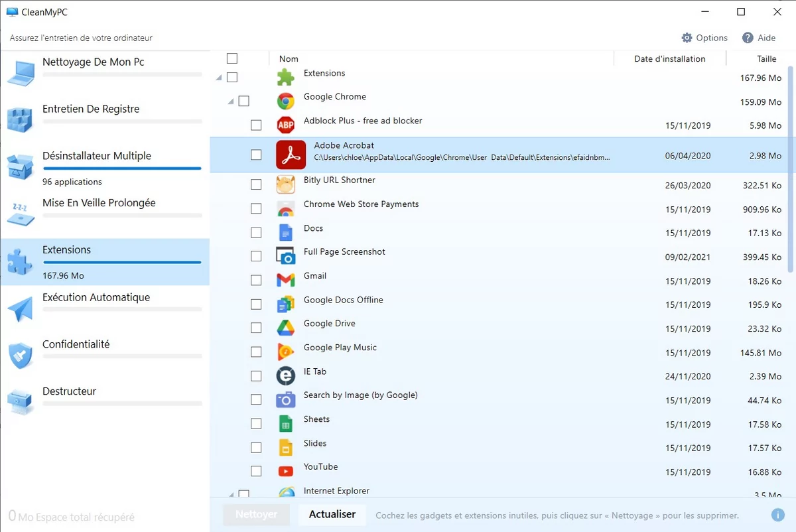Check the Adobe Acrobat checkbox
The height and width of the screenshot is (532, 796).
click(256, 155)
